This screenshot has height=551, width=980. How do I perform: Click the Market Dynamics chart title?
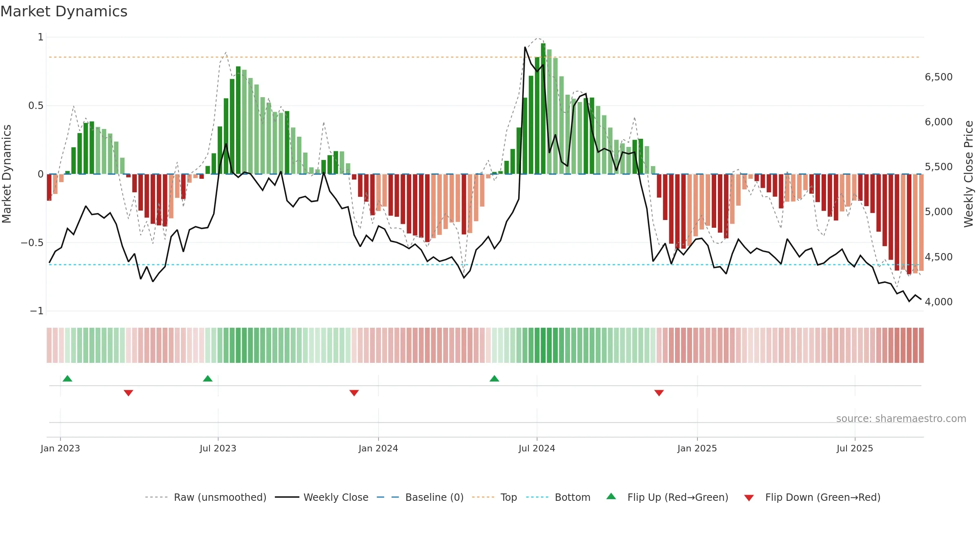pyautogui.click(x=64, y=11)
